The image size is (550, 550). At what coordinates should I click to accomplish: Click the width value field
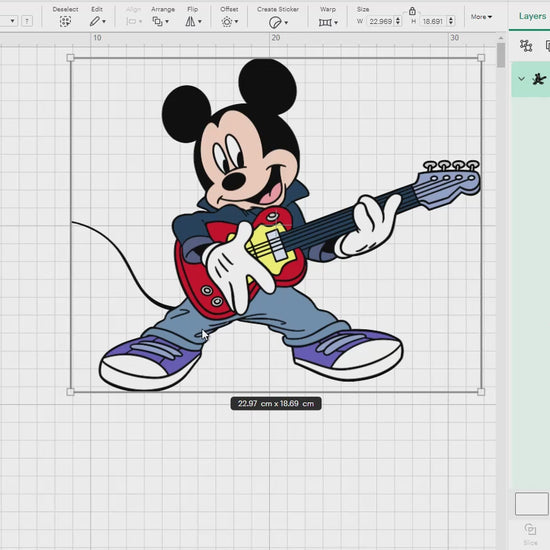[380, 21]
